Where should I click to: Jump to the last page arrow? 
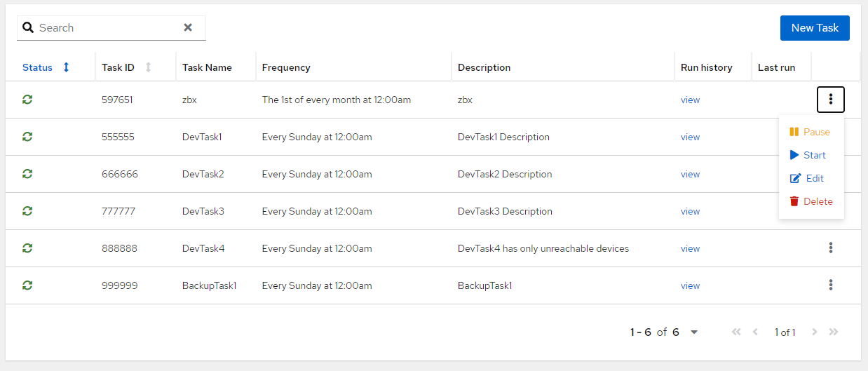[834, 332]
